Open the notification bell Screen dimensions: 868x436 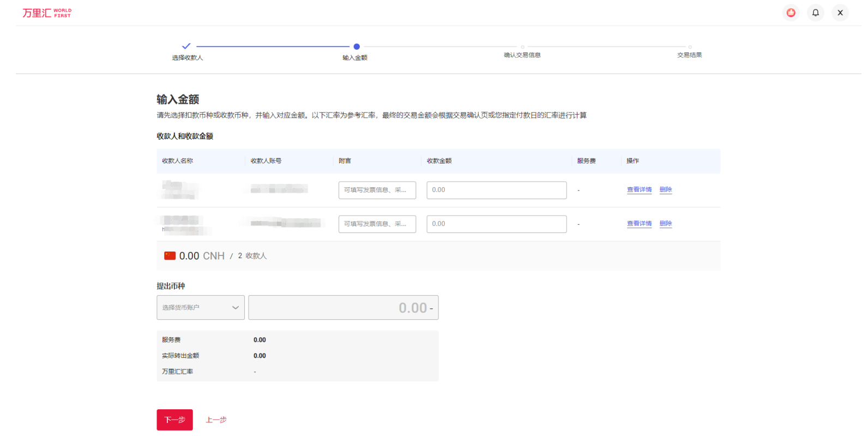[815, 13]
